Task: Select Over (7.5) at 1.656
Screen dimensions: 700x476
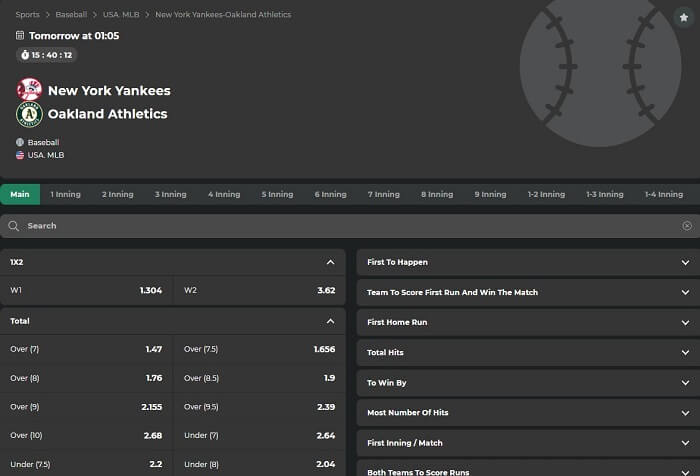Action: click(x=259, y=349)
